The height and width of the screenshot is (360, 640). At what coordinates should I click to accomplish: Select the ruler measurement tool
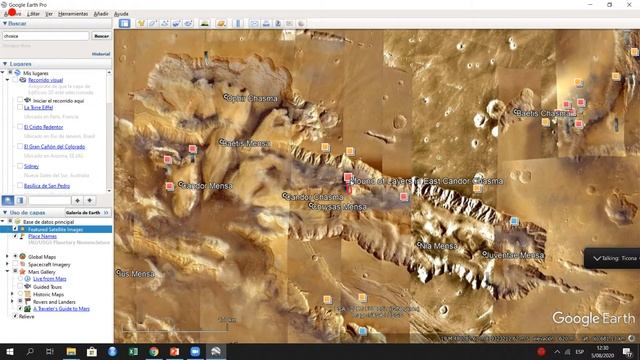pyautogui.click(x=238, y=23)
